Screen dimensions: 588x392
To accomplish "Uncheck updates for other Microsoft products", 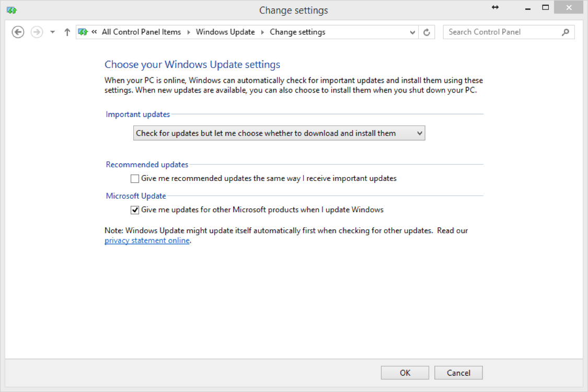I will pyautogui.click(x=135, y=210).
